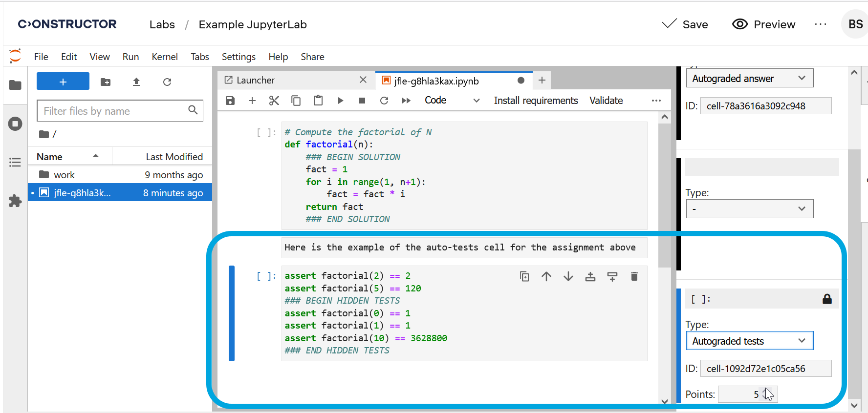
Task: Cut the selected cell with scissors icon
Action: coord(274,101)
